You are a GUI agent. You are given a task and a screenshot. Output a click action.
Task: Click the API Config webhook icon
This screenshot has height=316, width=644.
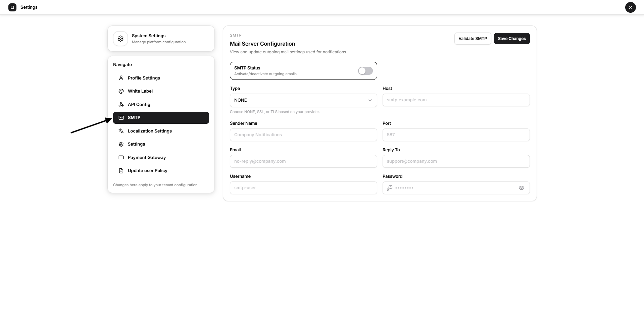(121, 104)
